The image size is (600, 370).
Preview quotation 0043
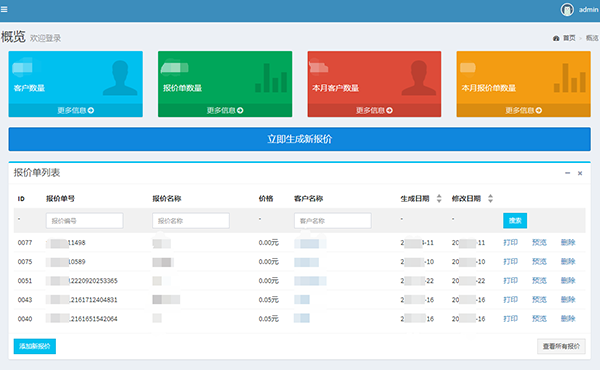[x=539, y=300]
